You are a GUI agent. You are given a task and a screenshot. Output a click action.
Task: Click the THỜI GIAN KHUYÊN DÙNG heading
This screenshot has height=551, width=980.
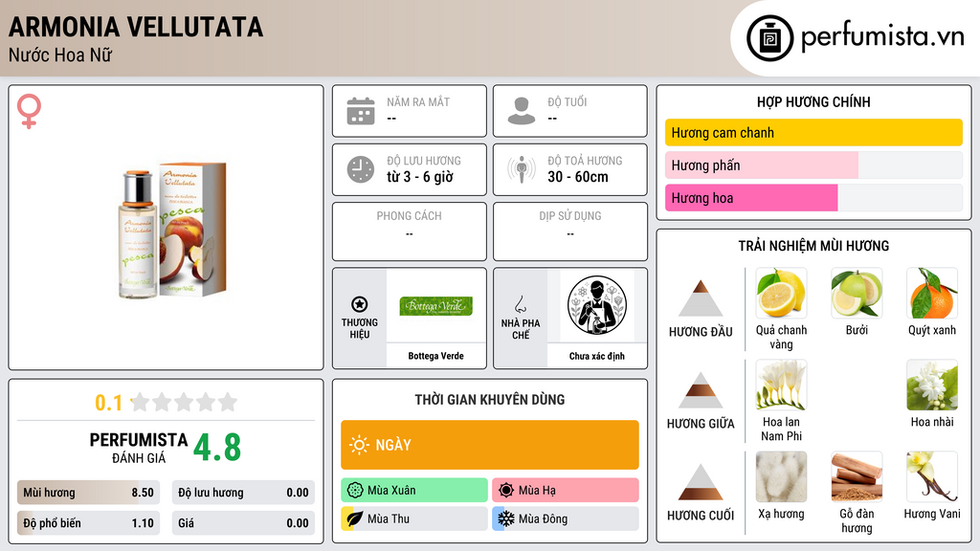[x=490, y=400]
